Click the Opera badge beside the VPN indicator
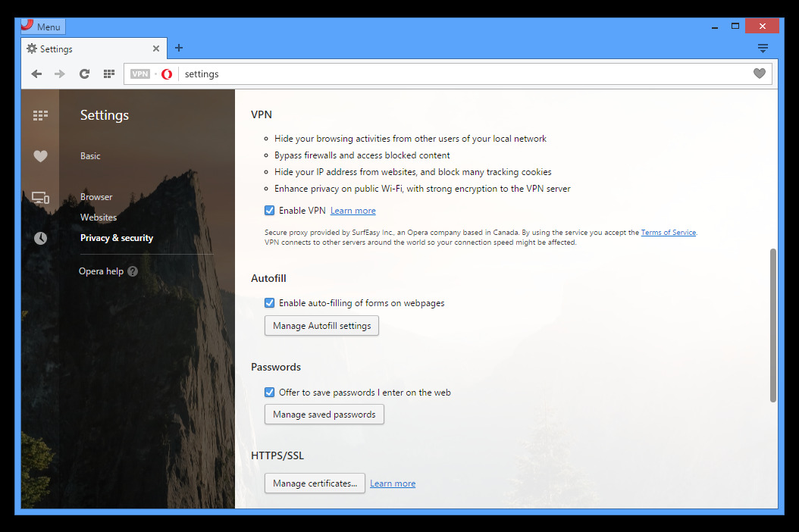799x532 pixels. (x=166, y=74)
